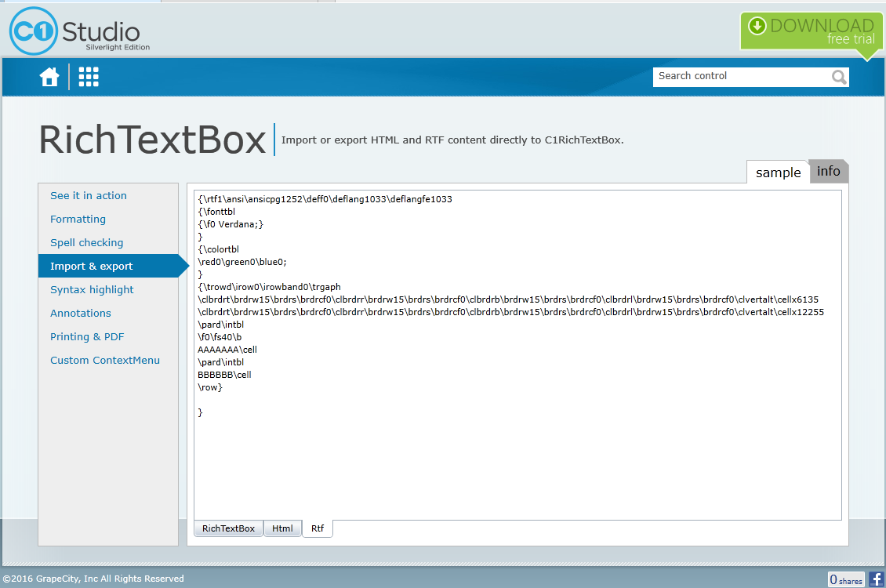Click the GrapeCity copyright footer text

93,579
